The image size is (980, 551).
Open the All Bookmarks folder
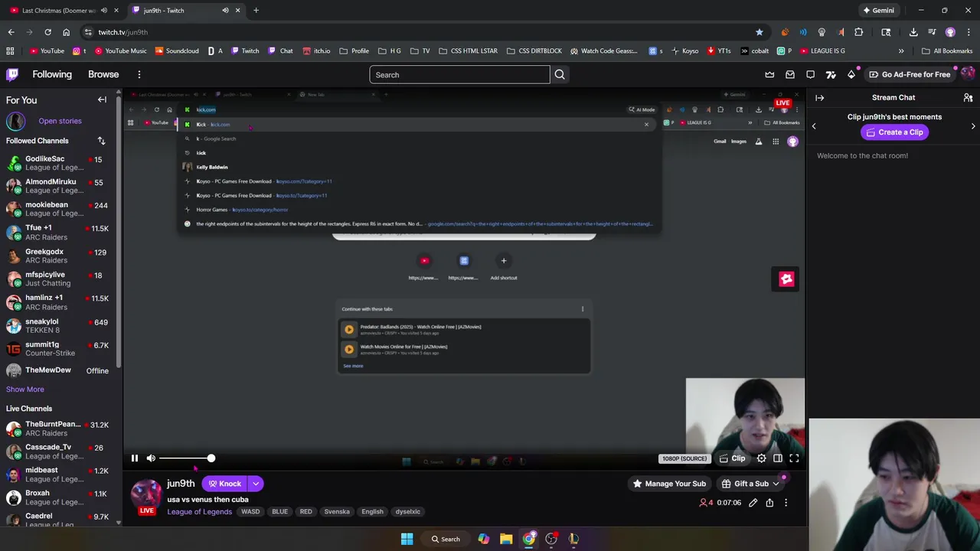click(x=947, y=51)
